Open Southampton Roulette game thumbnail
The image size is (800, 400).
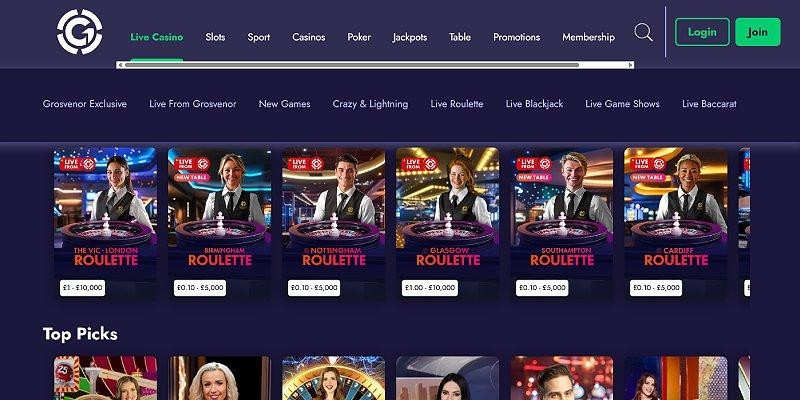coord(562,222)
